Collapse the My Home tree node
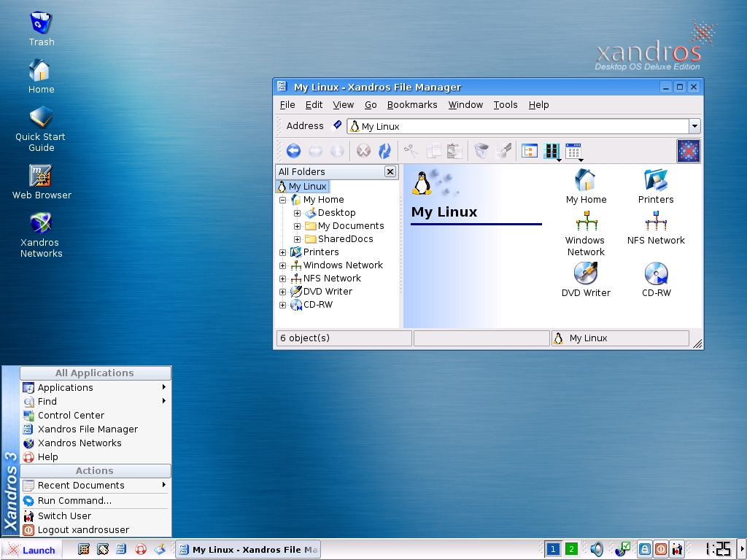The image size is (747, 560). [x=283, y=200]
